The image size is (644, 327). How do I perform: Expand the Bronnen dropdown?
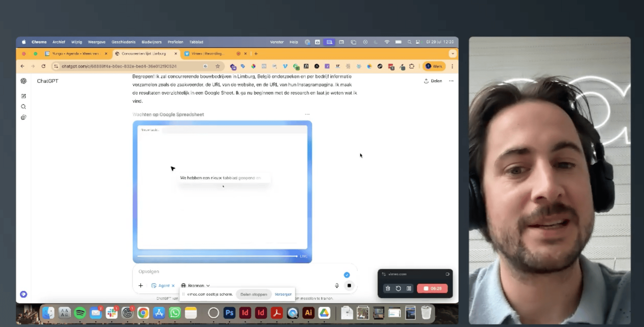196,286
